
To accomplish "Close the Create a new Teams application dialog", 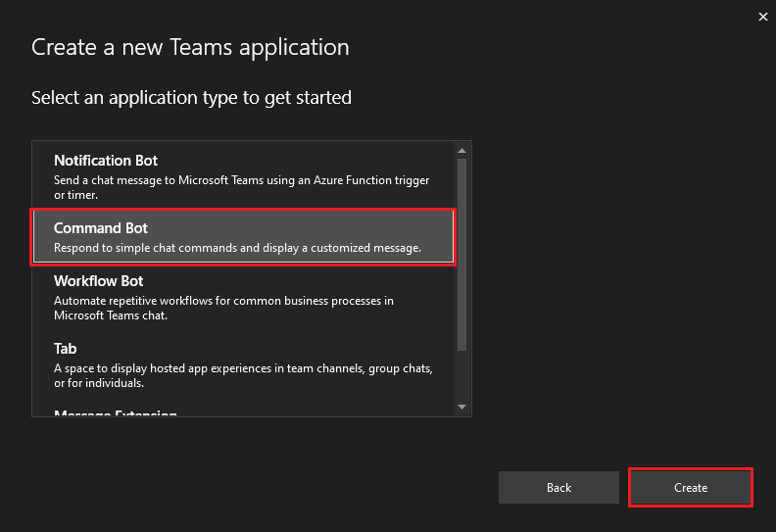I will point(762,17).
